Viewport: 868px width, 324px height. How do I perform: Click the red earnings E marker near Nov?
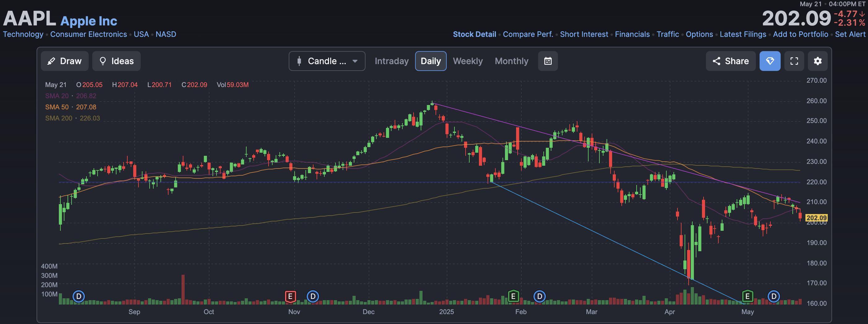click(290, 296)
